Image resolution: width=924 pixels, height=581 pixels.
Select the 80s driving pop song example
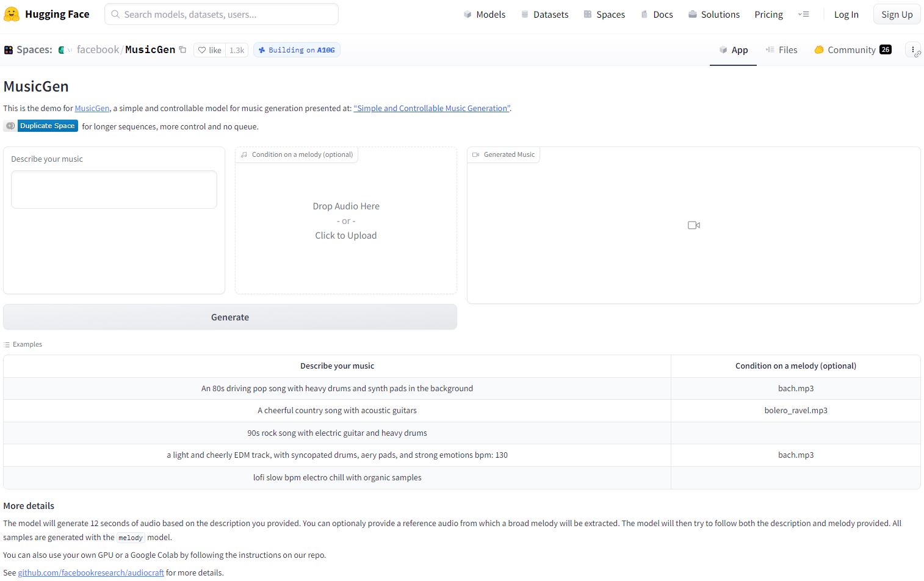coord(337,388)
